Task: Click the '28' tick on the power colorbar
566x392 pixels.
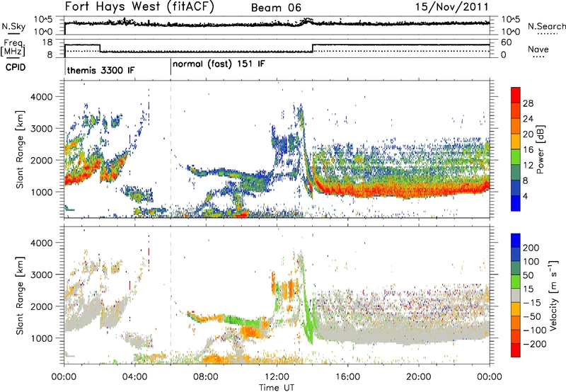Action: 528,103
